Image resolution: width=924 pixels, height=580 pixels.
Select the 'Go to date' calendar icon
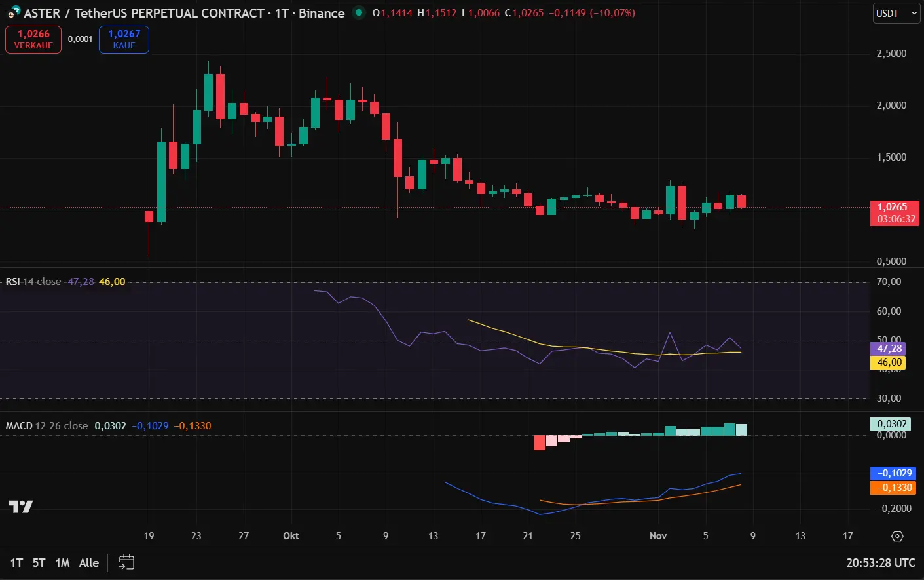[x=126, y=562]
